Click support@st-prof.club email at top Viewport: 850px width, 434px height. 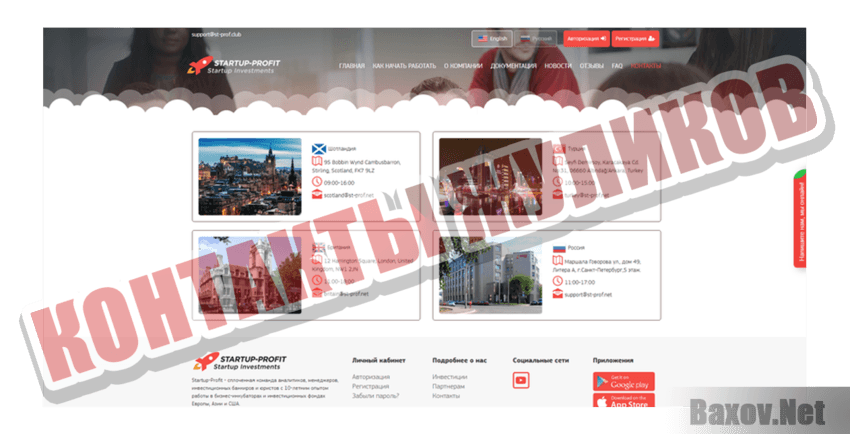coord(216,35)
